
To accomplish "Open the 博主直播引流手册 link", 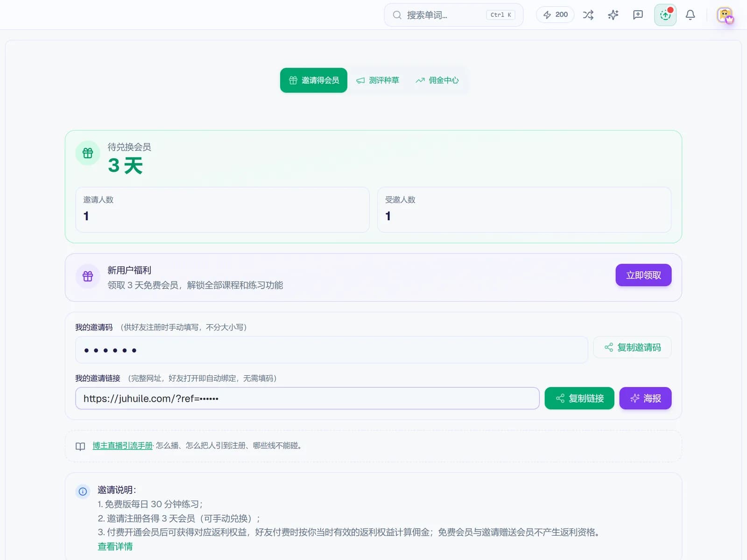I will (x=122, y=446).
